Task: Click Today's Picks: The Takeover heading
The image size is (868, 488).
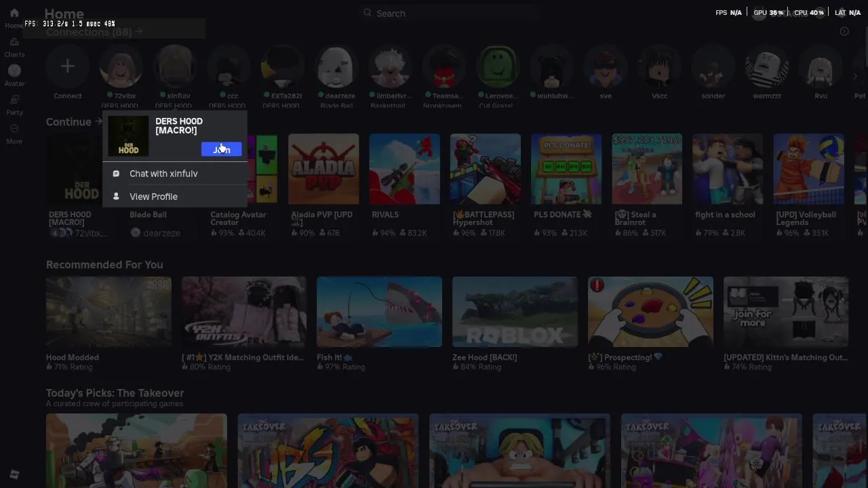Action: point(115,393)
